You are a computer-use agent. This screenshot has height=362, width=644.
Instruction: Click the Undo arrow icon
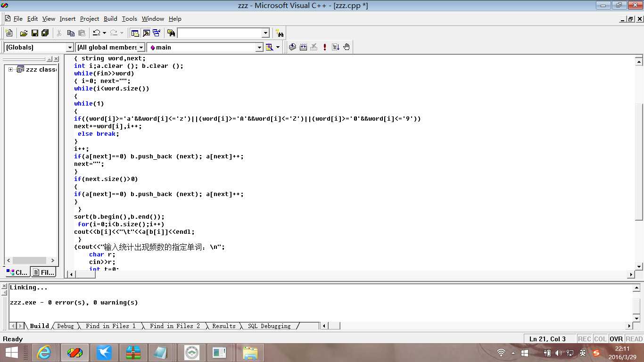pyautogui.click(x=96, y=33)
